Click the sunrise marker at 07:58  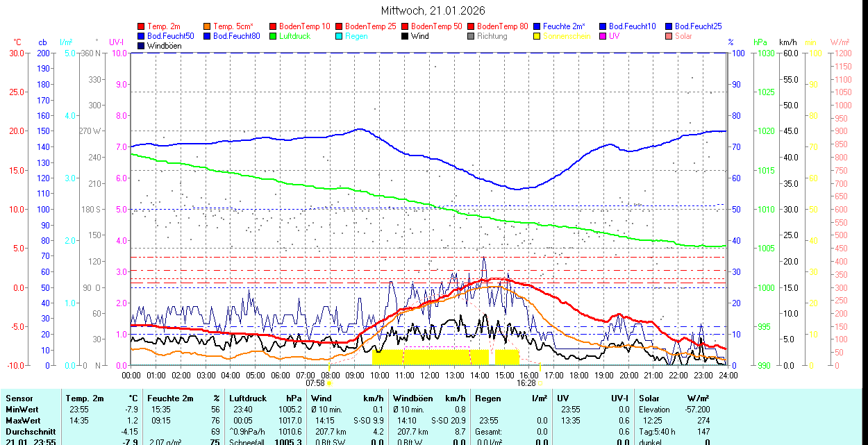pos(330,383)
